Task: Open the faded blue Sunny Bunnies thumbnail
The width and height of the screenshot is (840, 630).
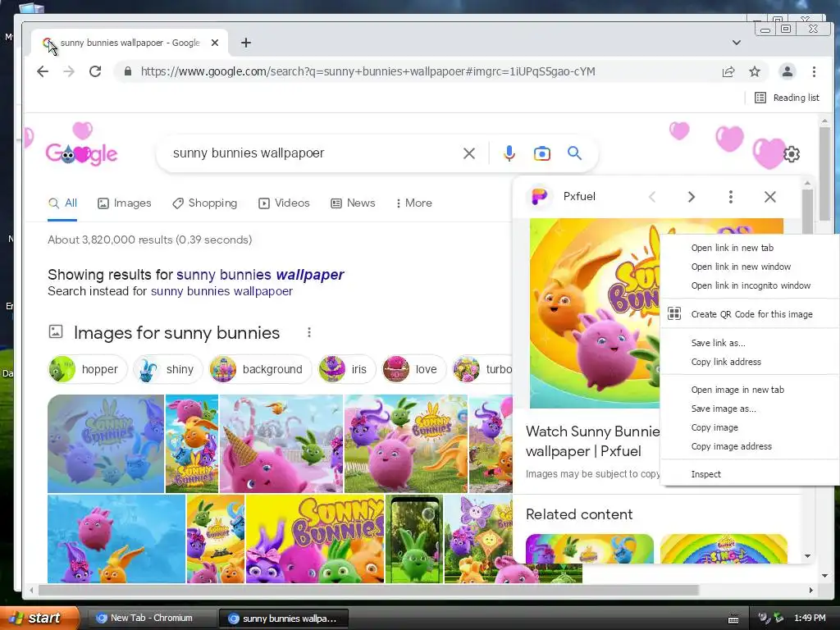Action: [x=106, y=444]
